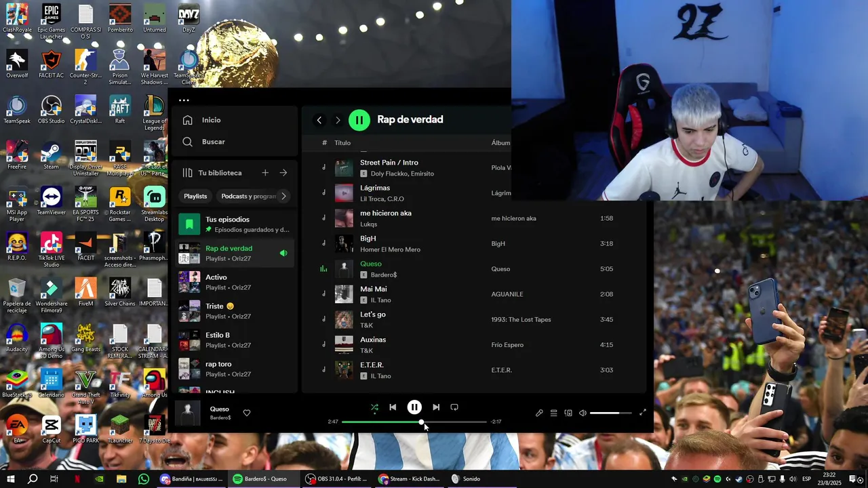Image resolution: width=868 pixels, height=488 pixels.
Task: Open OBS Studio desktop shortcut
Action: click(52, 110)
